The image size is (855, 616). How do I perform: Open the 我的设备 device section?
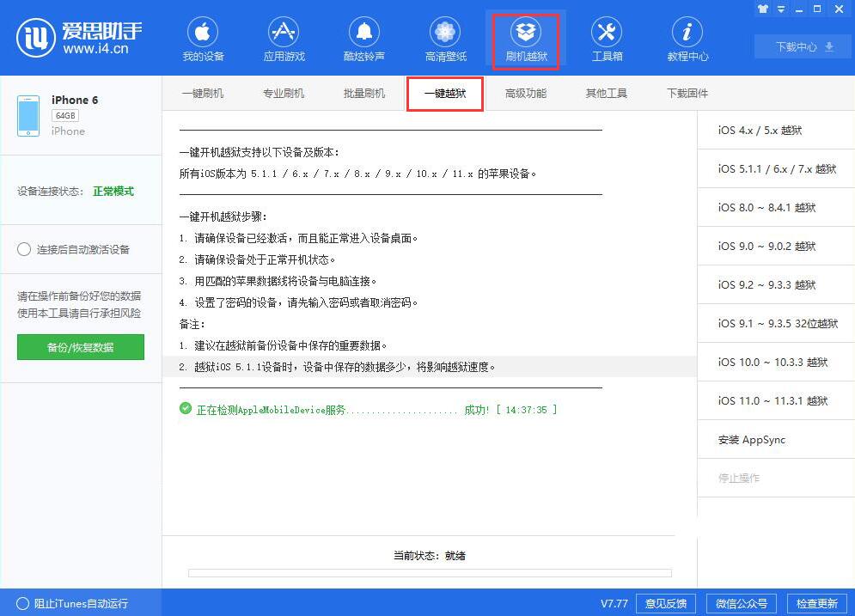(x=203, y=39)
